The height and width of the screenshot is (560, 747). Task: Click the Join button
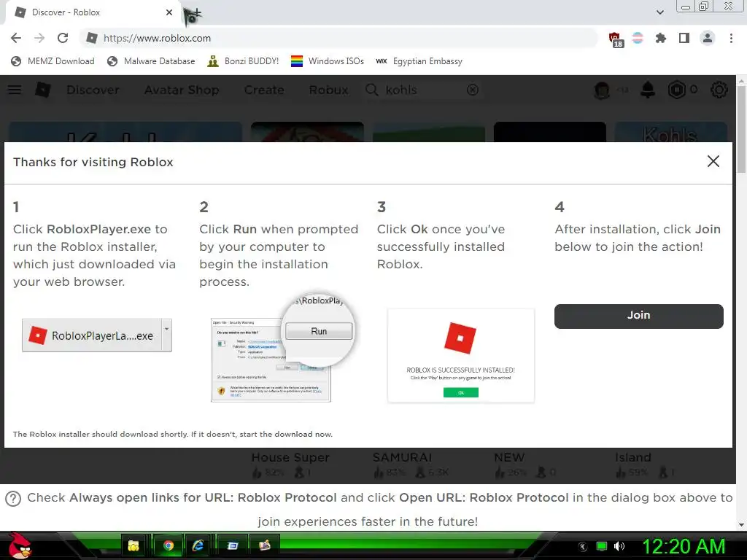(x=638, y=316)
